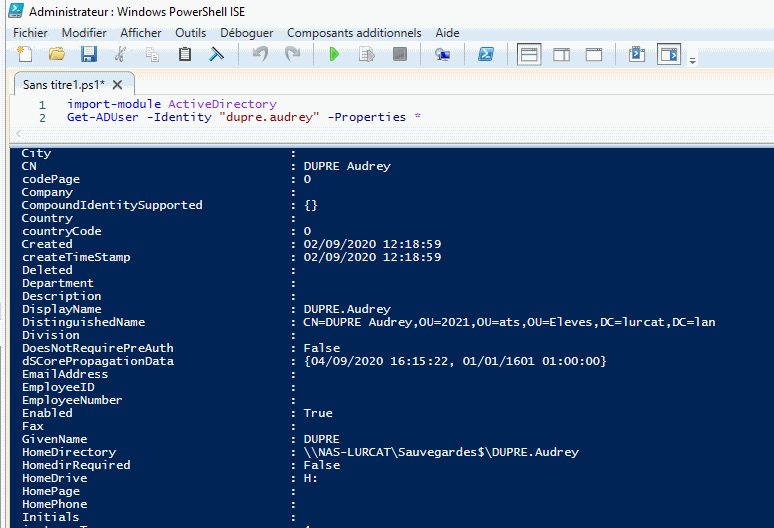Click the Stop Operation square icon
Image resolution: width=774 pixels, height=528 pixels.
click(399, 54)
